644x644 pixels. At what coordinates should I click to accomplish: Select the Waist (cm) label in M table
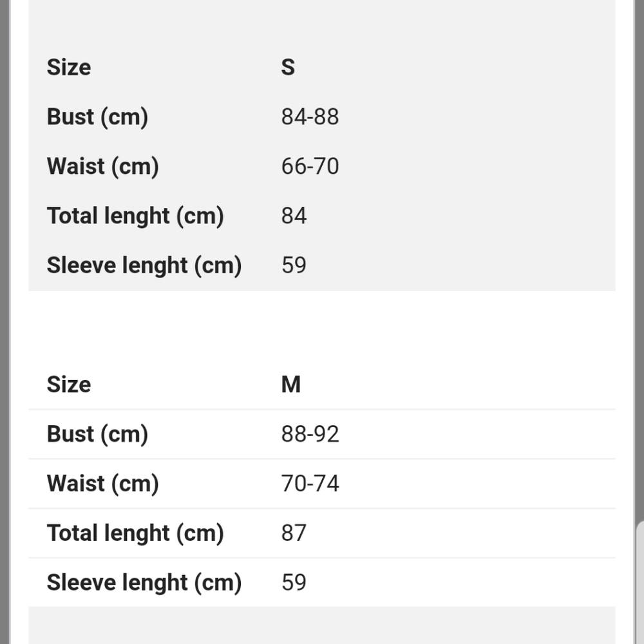click(102, 484)
